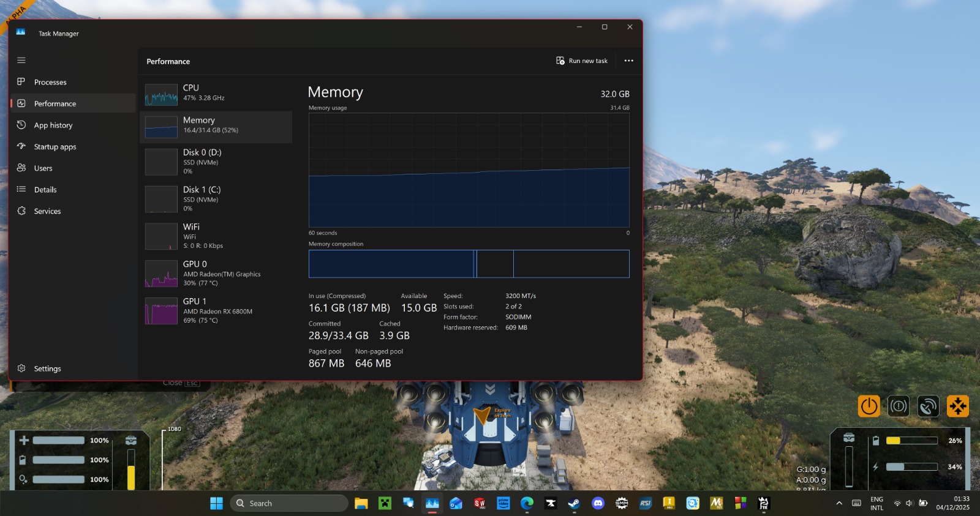
Task: Open Steam from the taskbar
Action: click(x=574, y=503)
